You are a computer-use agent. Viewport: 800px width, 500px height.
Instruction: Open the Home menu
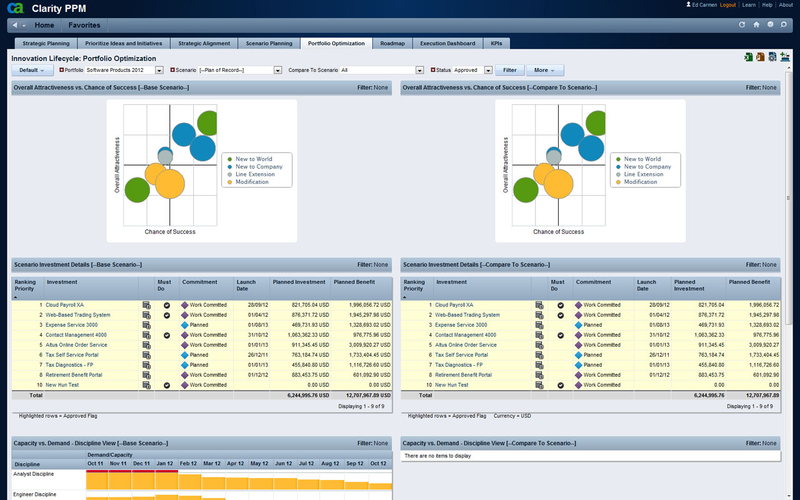tap(44, 25)
